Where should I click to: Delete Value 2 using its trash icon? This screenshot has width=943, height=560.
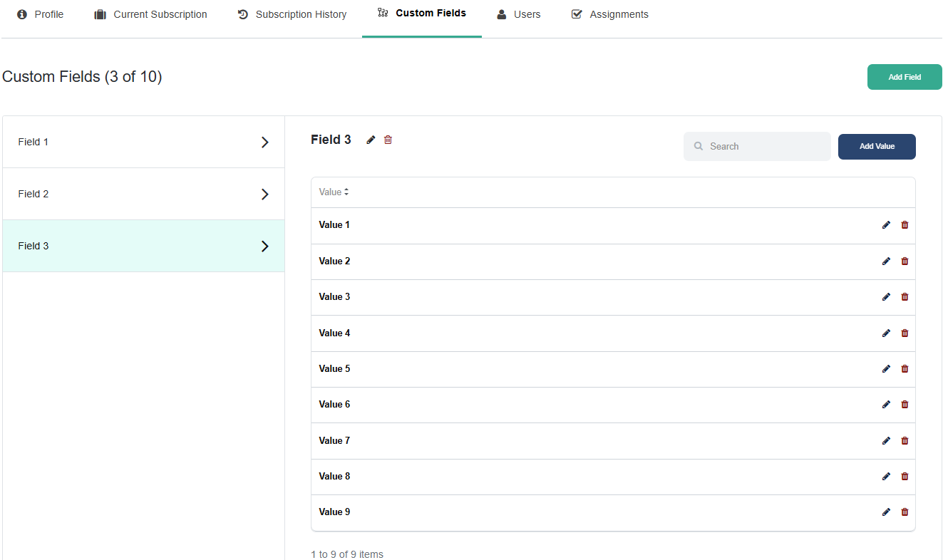click(x=905, y=261)
